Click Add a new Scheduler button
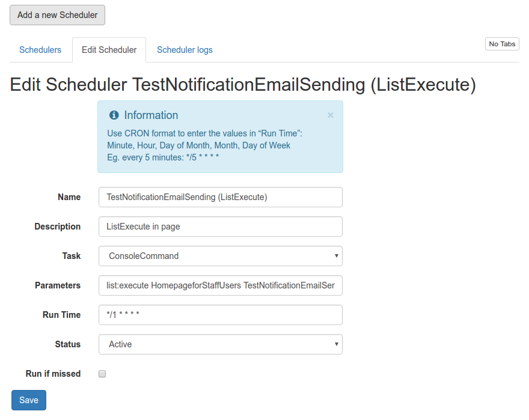 57,15
